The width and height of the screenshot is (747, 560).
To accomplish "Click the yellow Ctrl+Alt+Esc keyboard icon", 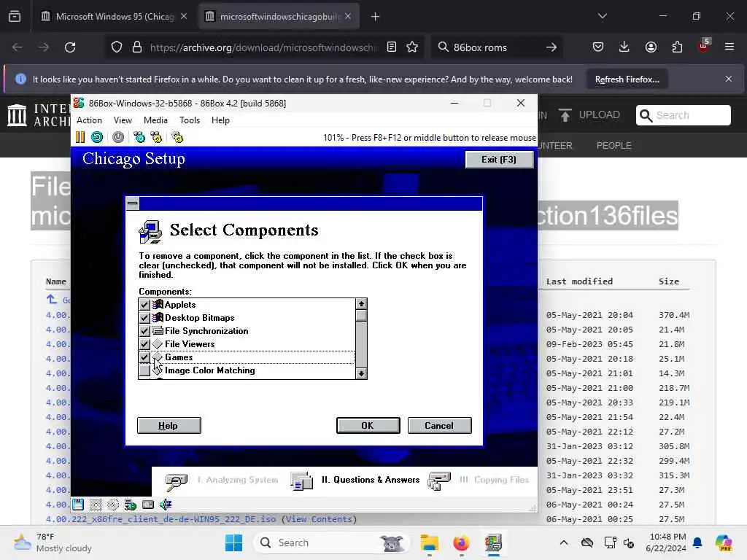I will pos(156,138).
